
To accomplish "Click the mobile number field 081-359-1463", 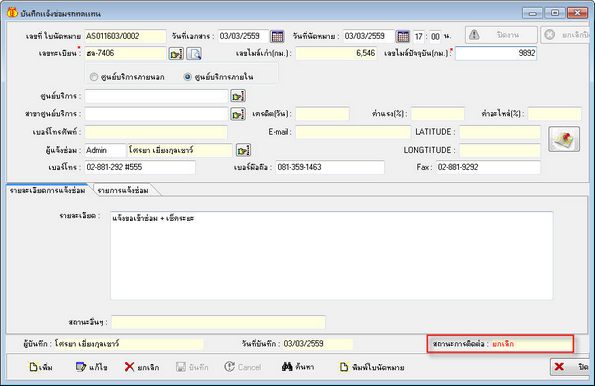I will (330, 167).
